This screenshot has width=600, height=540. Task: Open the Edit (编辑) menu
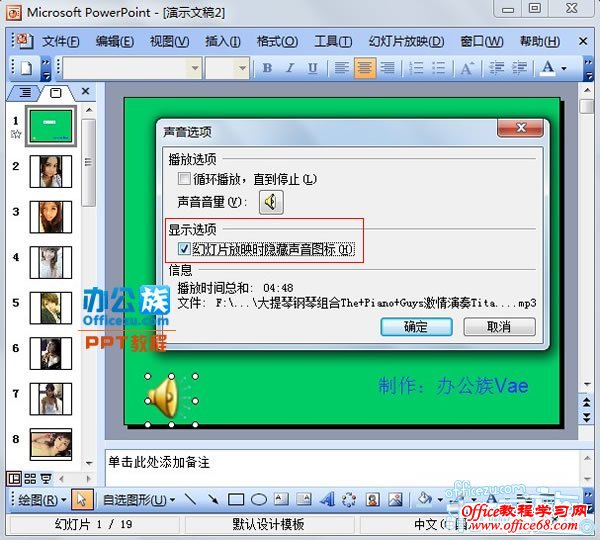pyautogui.click(x=115, y=41)
